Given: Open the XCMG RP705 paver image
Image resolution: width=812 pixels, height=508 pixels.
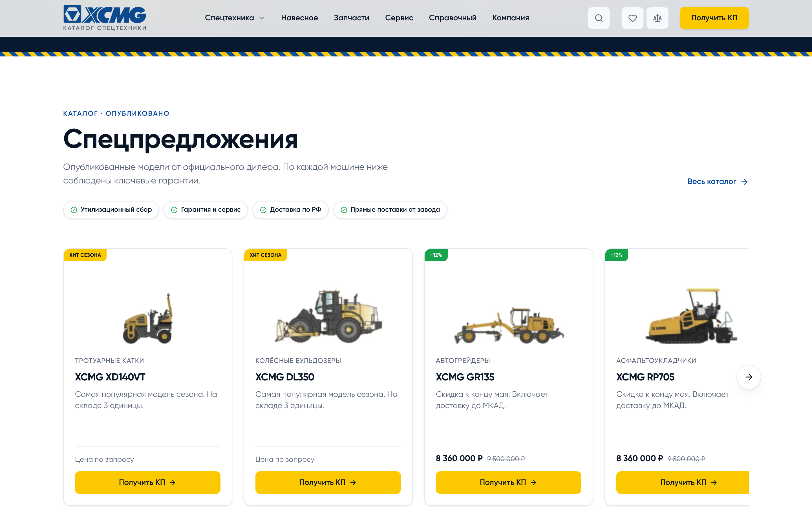Looking at the screenshot, I should (691, 315).
